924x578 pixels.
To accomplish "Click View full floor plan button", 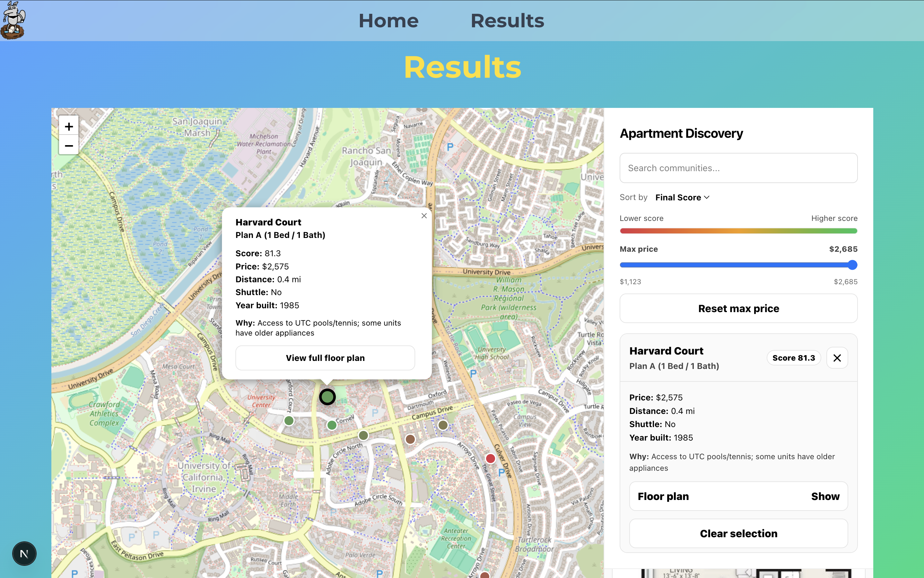I will pyautogui.click(x=325, y=358).
